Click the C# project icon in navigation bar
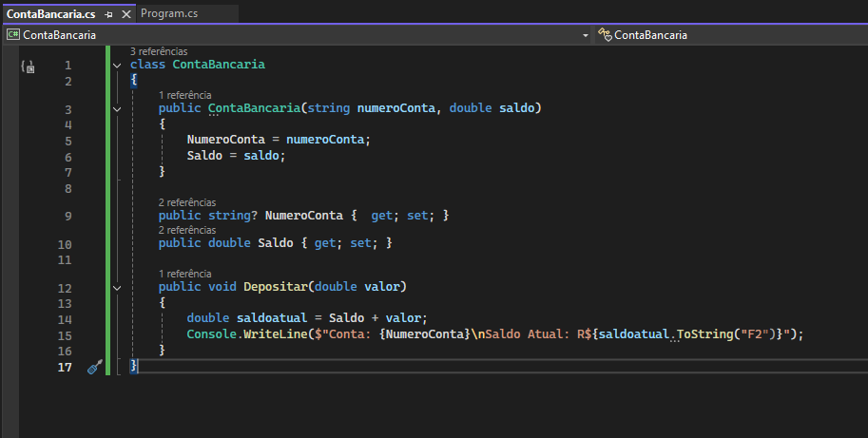Viewport: 868px width, 438px height. [13, 35]
